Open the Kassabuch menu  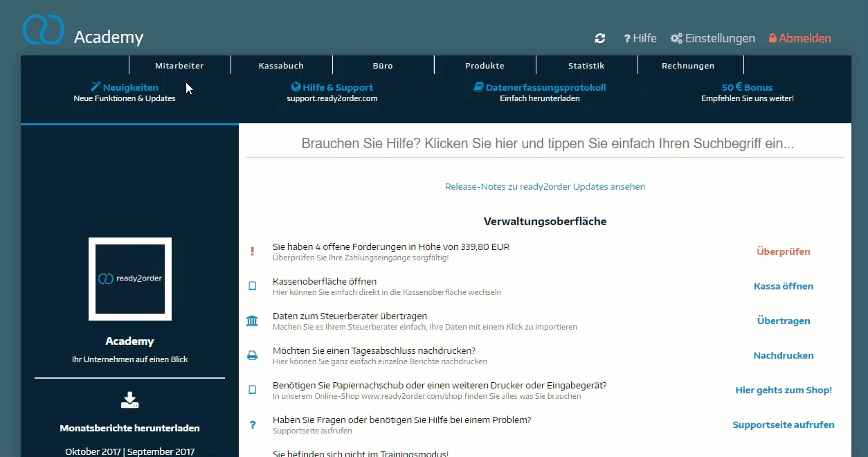[281, 66]
